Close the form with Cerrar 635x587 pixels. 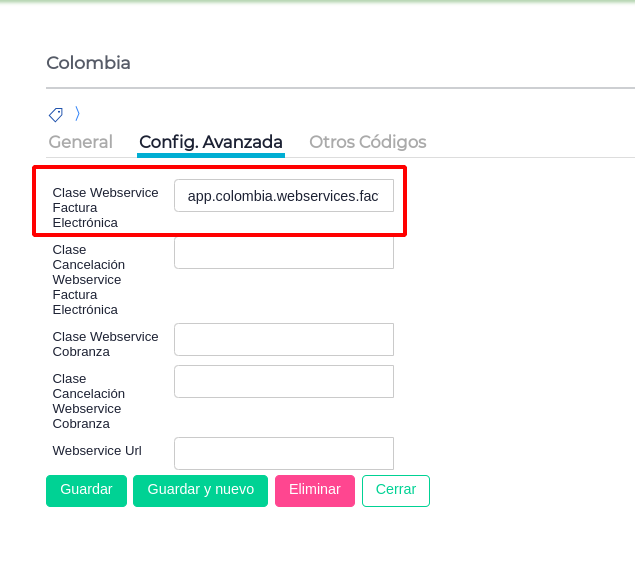pyautogui.click(x=396, y=490)
